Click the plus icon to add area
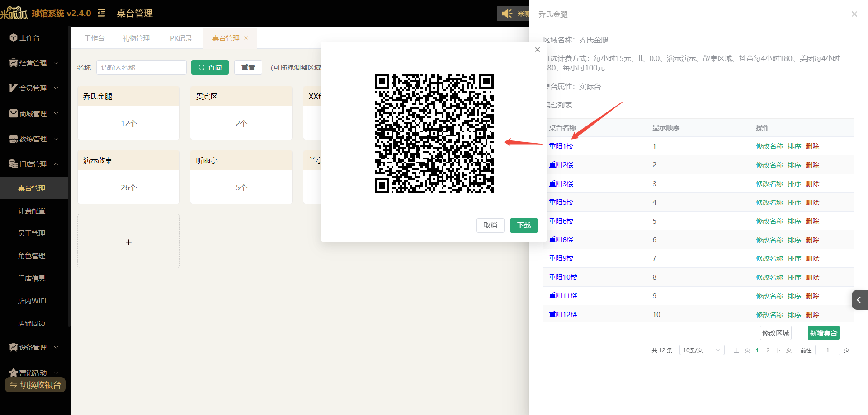868x415 pixels. click(129, 242)
